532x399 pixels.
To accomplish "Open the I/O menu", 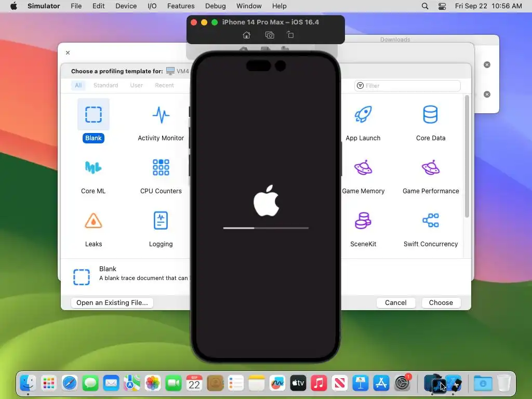I will pyautogui.click(x=152, y=6).
